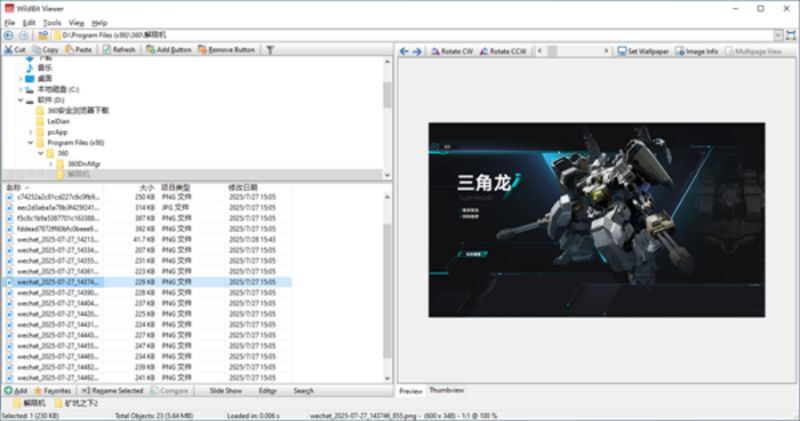Open the View menu

[76, 23]
